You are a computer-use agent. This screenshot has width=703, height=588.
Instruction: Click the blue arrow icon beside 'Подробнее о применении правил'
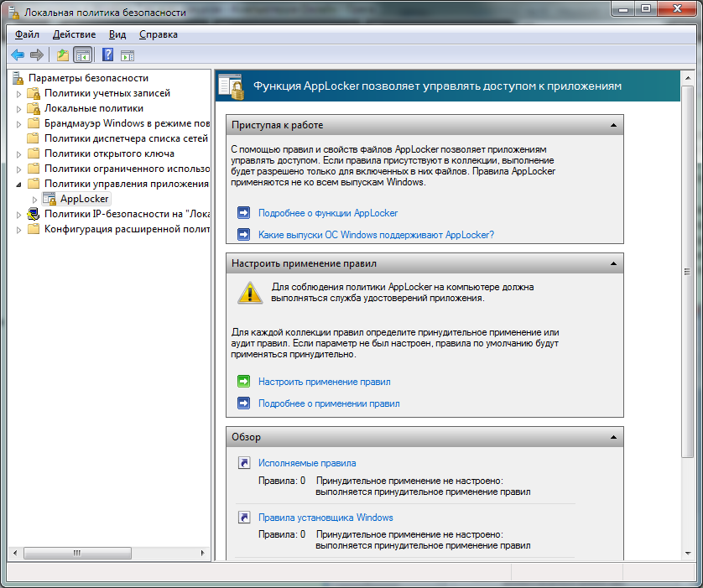click(243, 403)
